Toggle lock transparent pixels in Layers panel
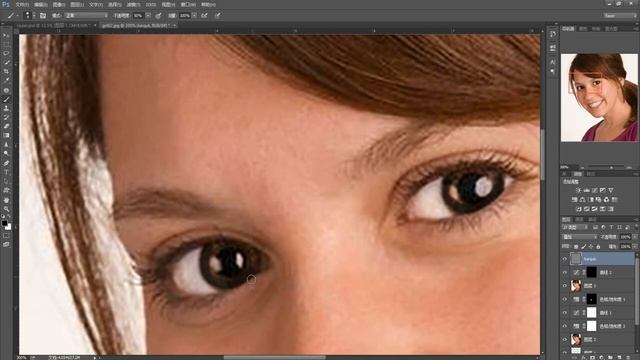Viewport: 640px width, 360px height. click(576, 247)
